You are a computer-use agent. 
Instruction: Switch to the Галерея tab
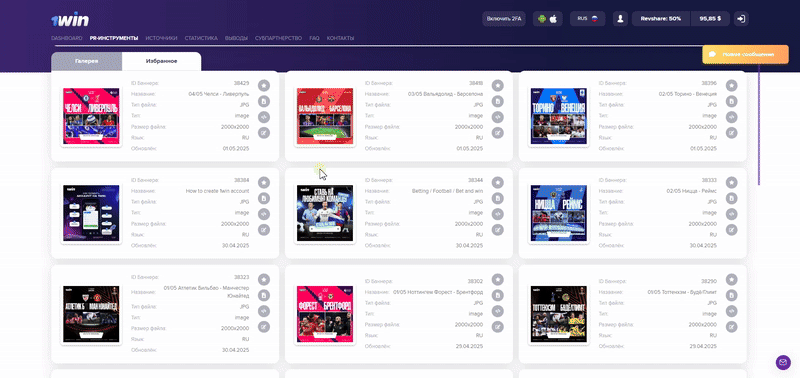87,61
